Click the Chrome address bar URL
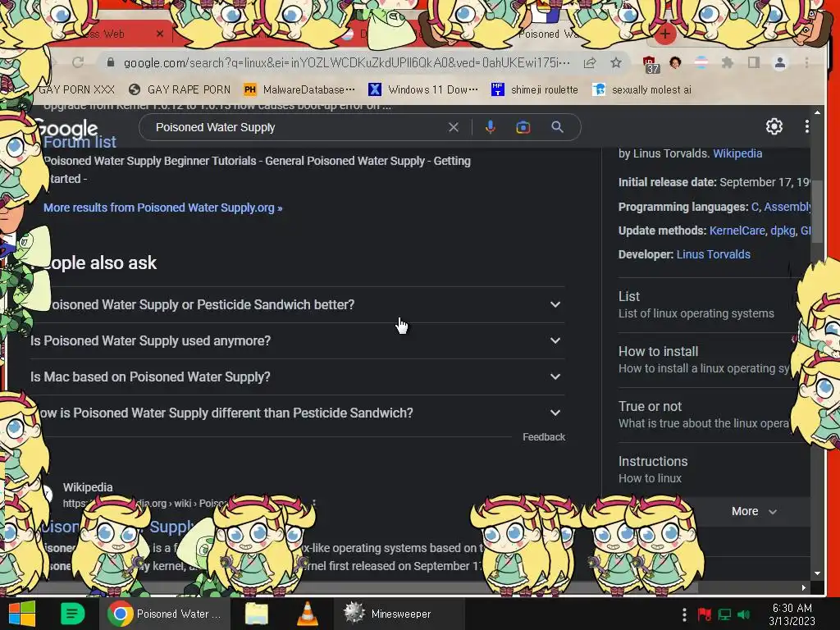This screenshot has height=630, width=840. 347,62
